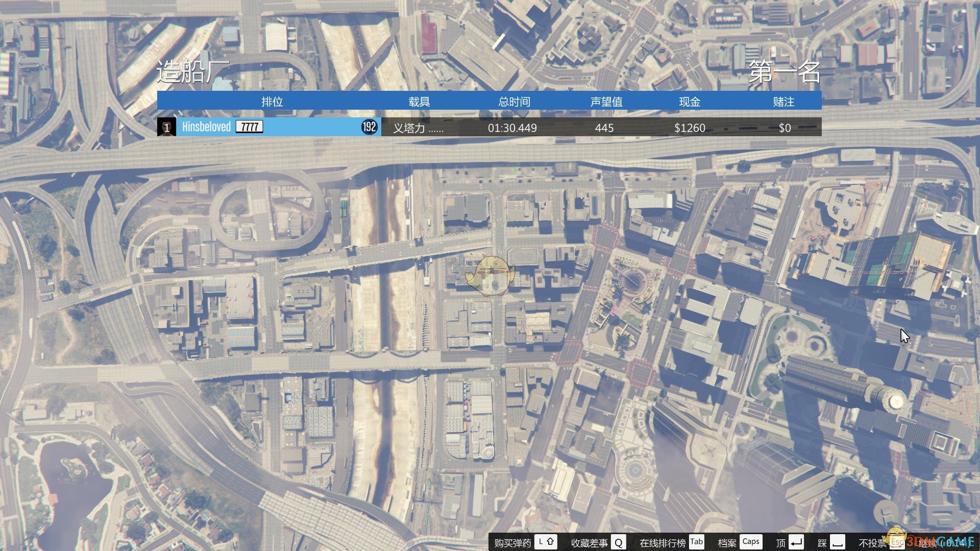Open the 档案 profile prompt
Viewport: 980px width, 551px height.
(727, 543)
